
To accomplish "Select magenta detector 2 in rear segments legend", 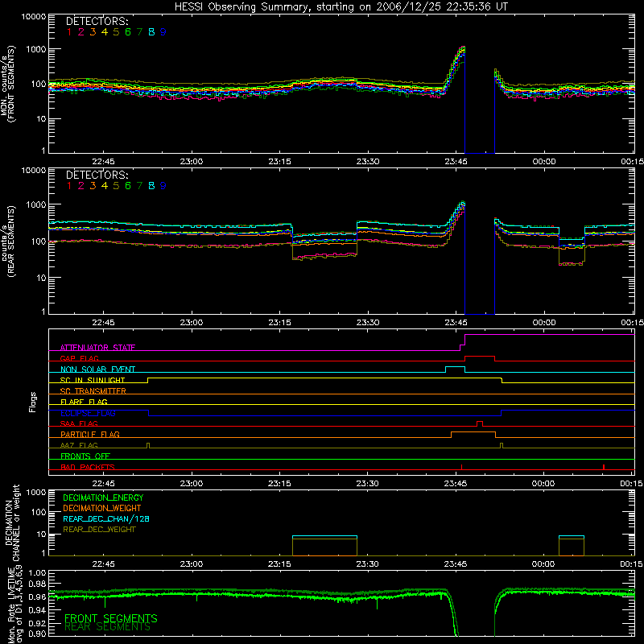I will (81, 186).
